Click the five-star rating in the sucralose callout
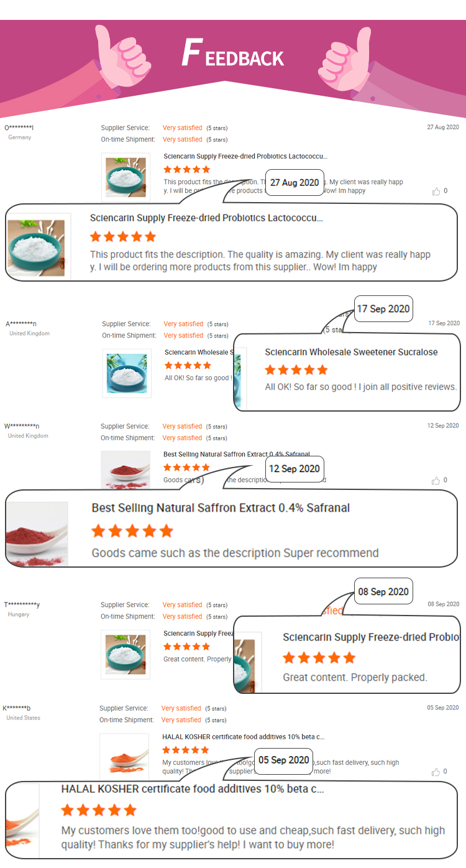This screenshot has width=466, height=868. (x=296, y=370)
